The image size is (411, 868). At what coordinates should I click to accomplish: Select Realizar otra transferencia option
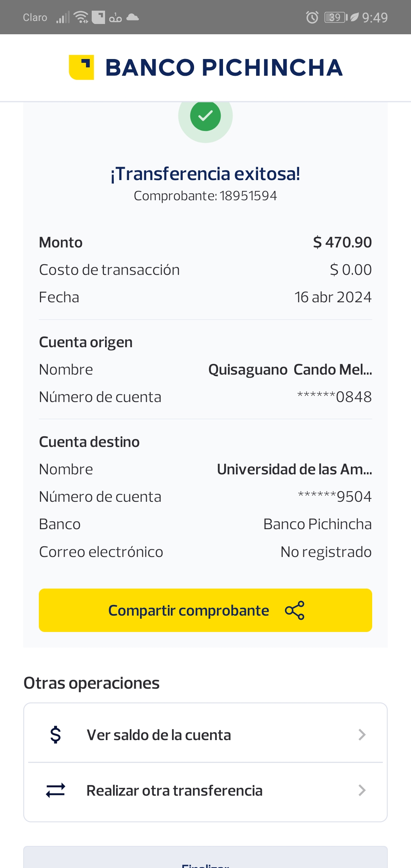coord(174,791)
